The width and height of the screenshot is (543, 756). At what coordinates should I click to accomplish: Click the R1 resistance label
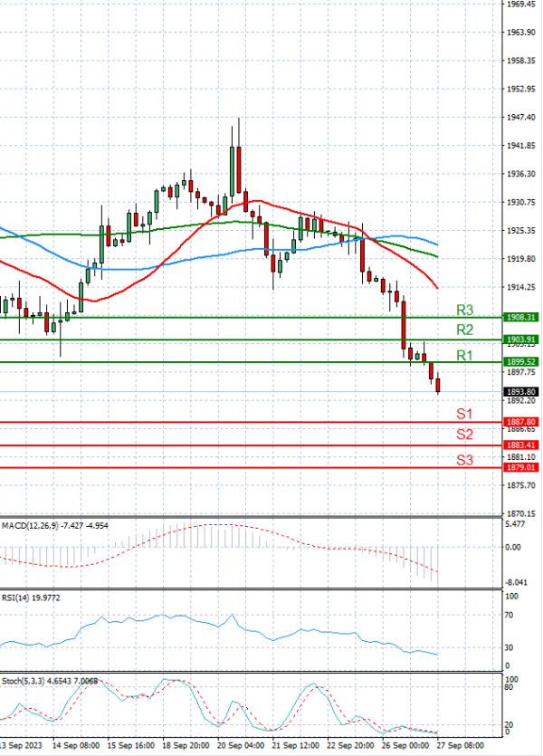click(464, 355)
